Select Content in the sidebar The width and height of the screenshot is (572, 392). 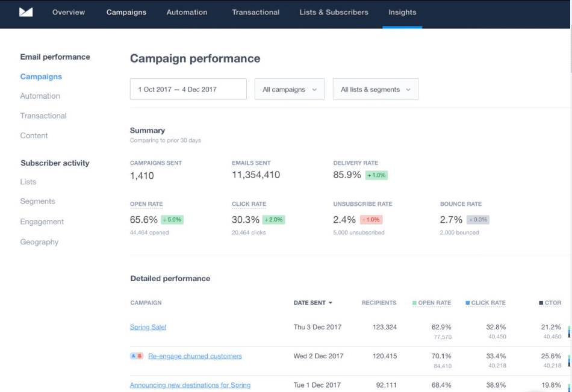34,135
